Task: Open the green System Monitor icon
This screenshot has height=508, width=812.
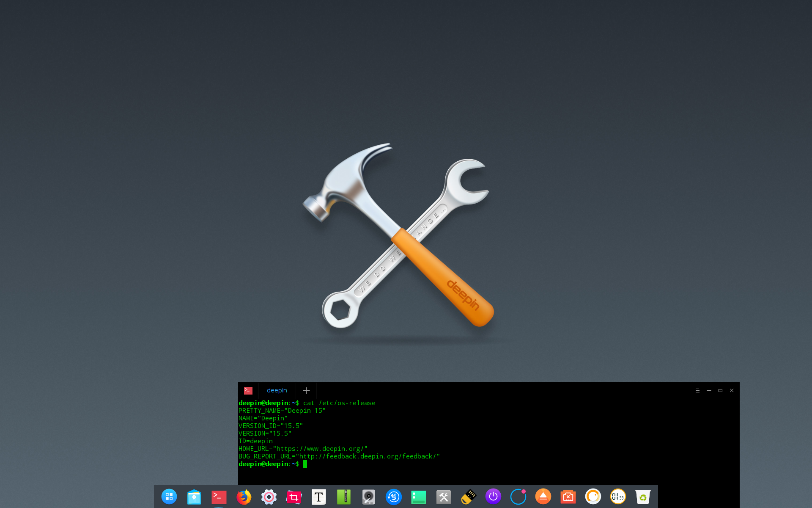Action: click(x=419, y=497)
